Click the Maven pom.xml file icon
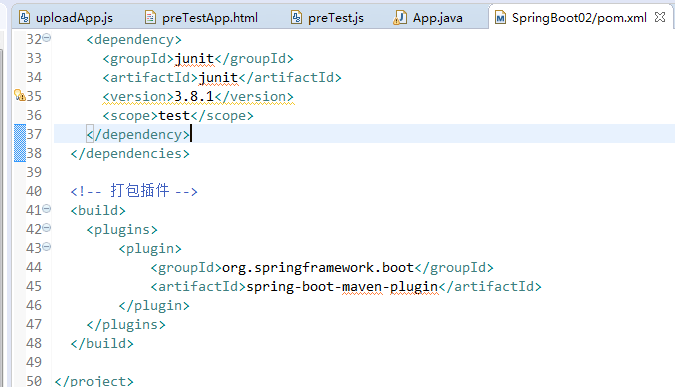 pyautogui.click(x=500, y=18)
